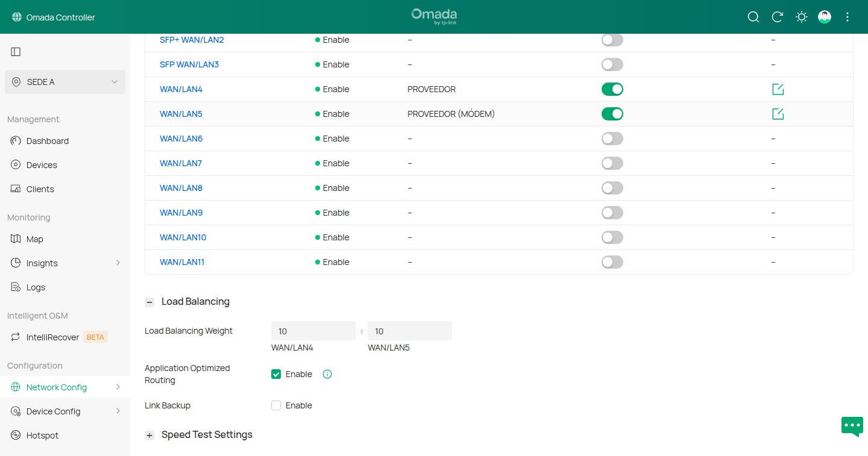
Task: Collapse the sidebar panel icon
Action: 16,52
